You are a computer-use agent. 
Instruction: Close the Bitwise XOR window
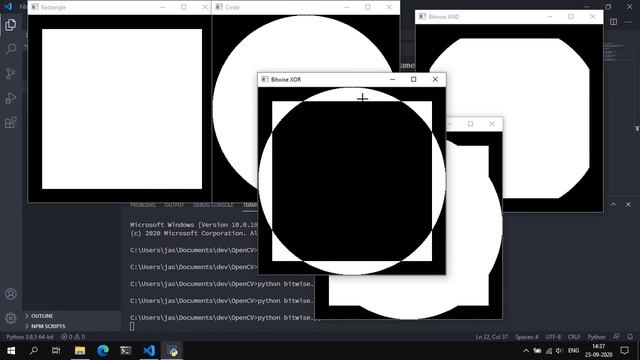(x=435, y=79)
